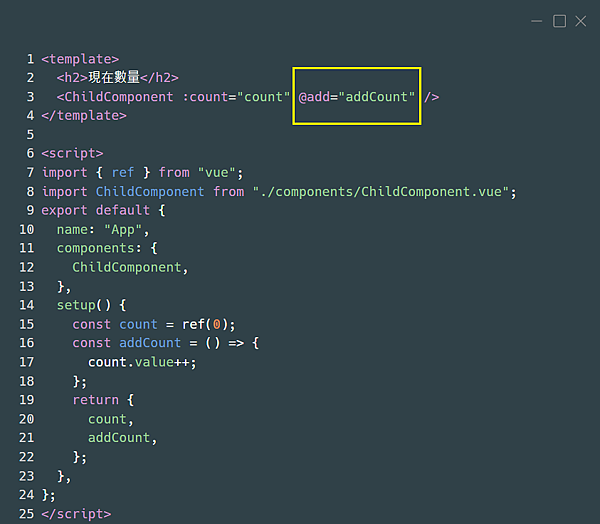Click the "./components/ChildComponent.vue" path string
The width and height of the screenshot is (600, 524).
[x=381, y=191]
